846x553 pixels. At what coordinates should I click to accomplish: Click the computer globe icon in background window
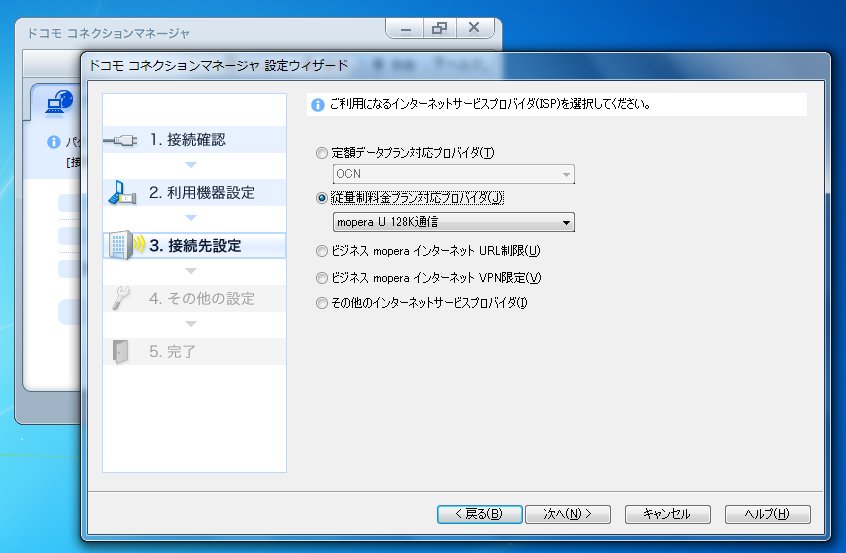59,101
